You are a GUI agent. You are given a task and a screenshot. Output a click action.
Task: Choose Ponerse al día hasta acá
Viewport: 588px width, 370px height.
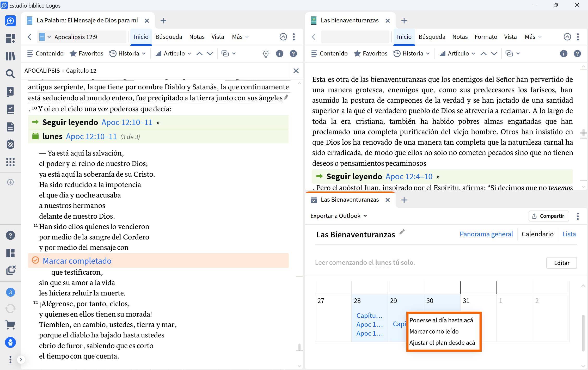[x=441, y=320]
